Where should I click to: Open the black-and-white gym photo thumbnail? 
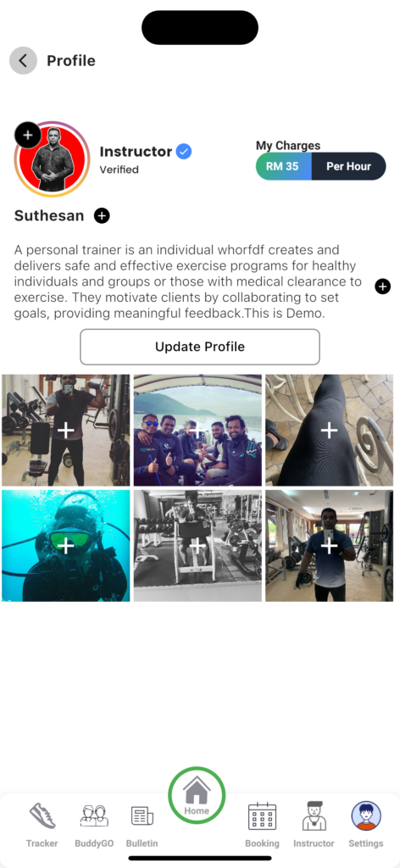(197, 546)
